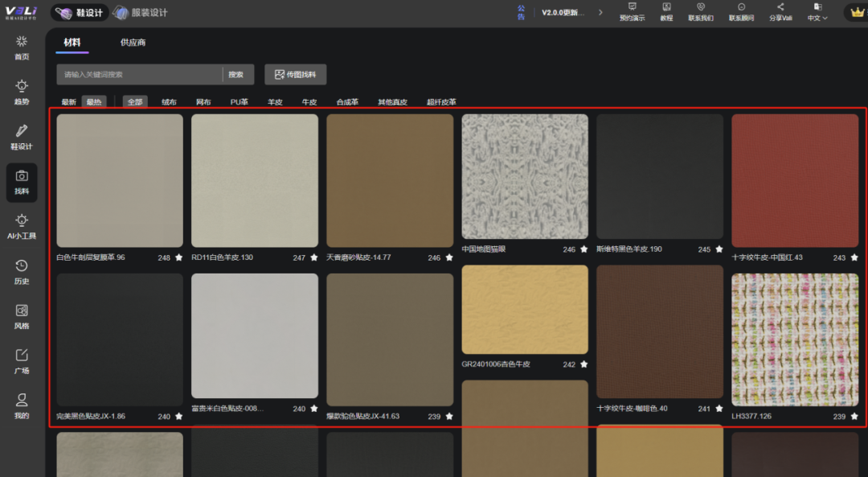Screen dimensions: 868x477
Task: Star the RD11白色羊皮.130 material
Action: 314,257
